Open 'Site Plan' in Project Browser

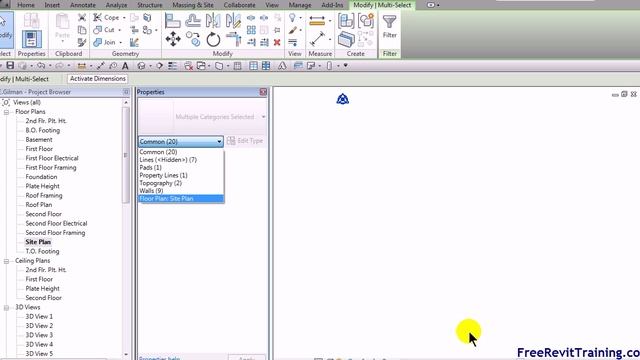coord(38,242)
